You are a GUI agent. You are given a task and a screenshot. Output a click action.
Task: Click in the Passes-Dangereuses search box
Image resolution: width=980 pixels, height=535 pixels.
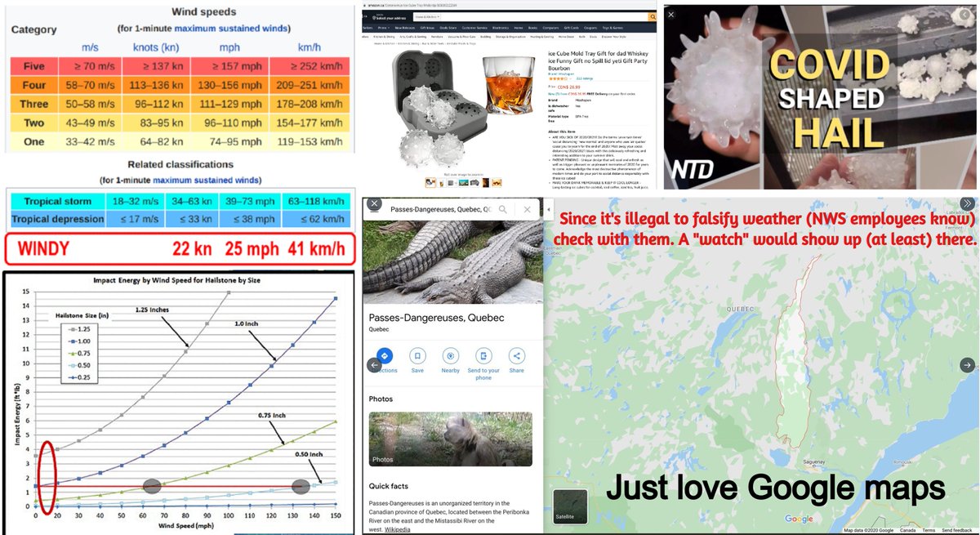pyautogui.click(x=439, y=210)
